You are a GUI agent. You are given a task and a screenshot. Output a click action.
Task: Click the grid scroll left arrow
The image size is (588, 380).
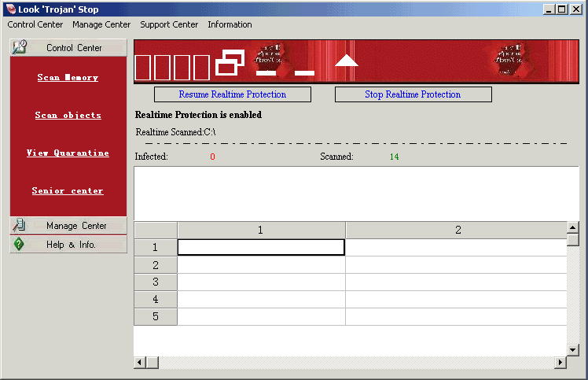(x=140, y=363)
